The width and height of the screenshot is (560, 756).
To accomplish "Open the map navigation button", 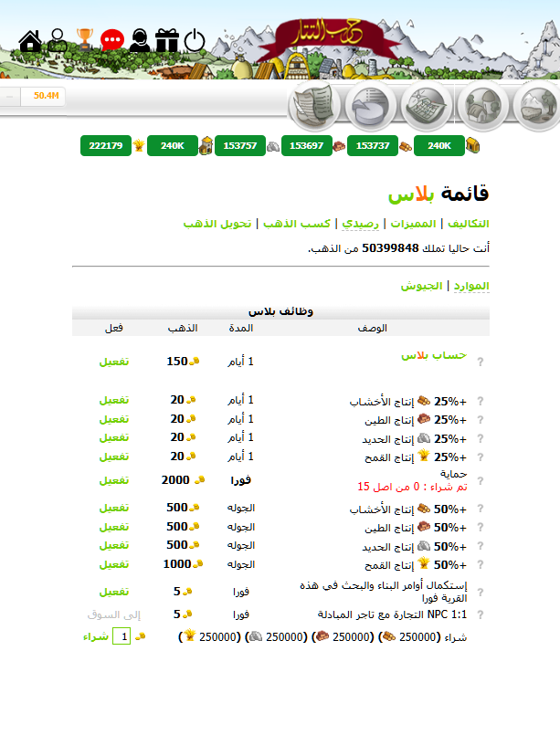I will point(427,107).
